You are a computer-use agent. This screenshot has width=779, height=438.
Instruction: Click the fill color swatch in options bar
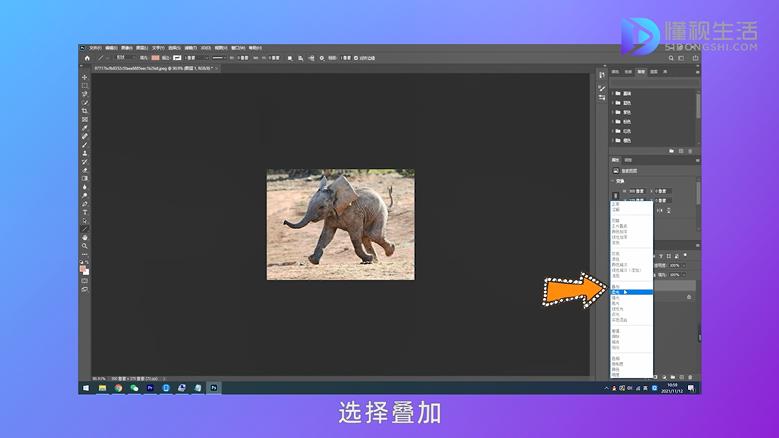156,58
